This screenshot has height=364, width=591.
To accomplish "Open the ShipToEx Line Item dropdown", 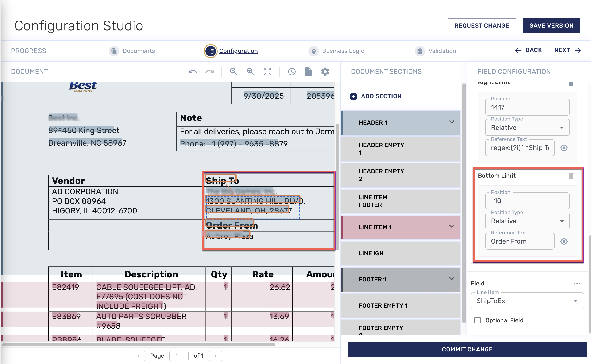I will 527,301.
